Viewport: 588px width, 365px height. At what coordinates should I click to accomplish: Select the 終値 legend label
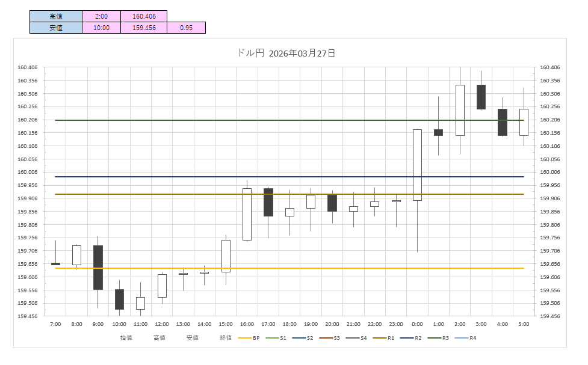[226, 338]
